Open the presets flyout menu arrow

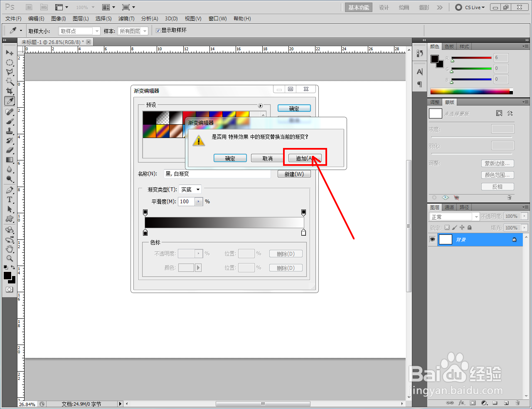click(x=261, y=106)
